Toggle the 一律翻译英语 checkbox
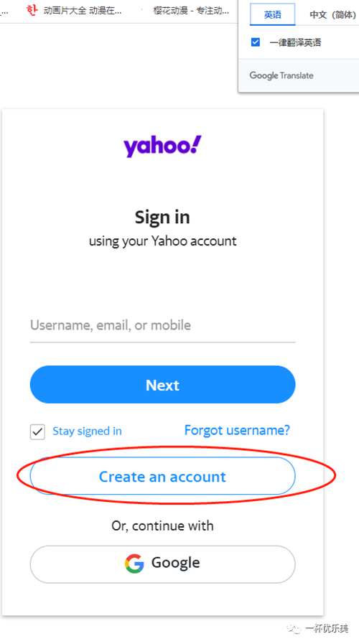The image size is (359, 644). point(255,42)
